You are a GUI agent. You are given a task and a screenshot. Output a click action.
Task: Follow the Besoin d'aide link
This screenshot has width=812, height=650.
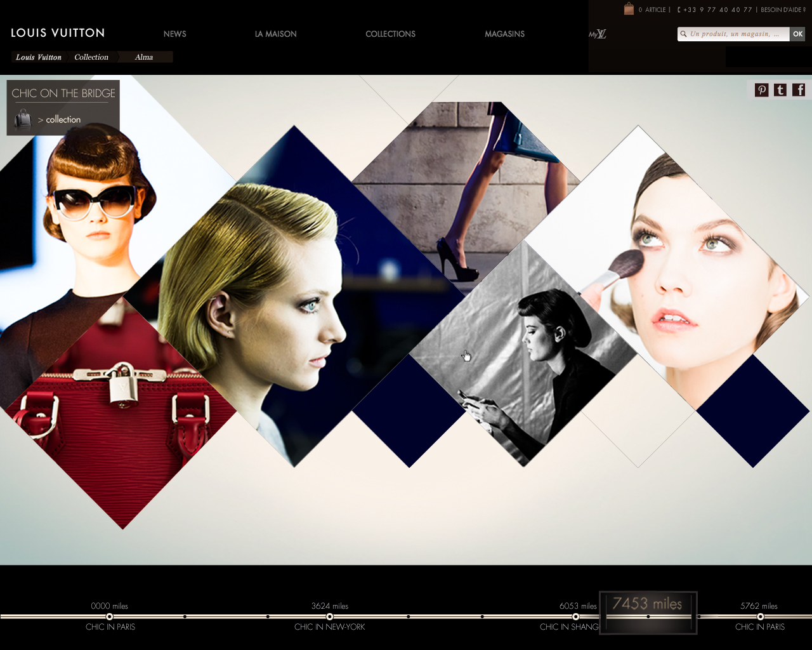[782, 10]
